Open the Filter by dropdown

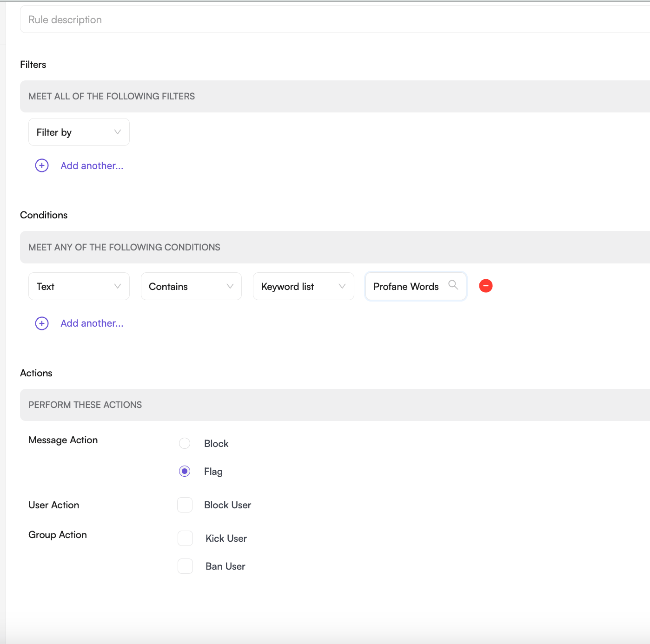79,132
